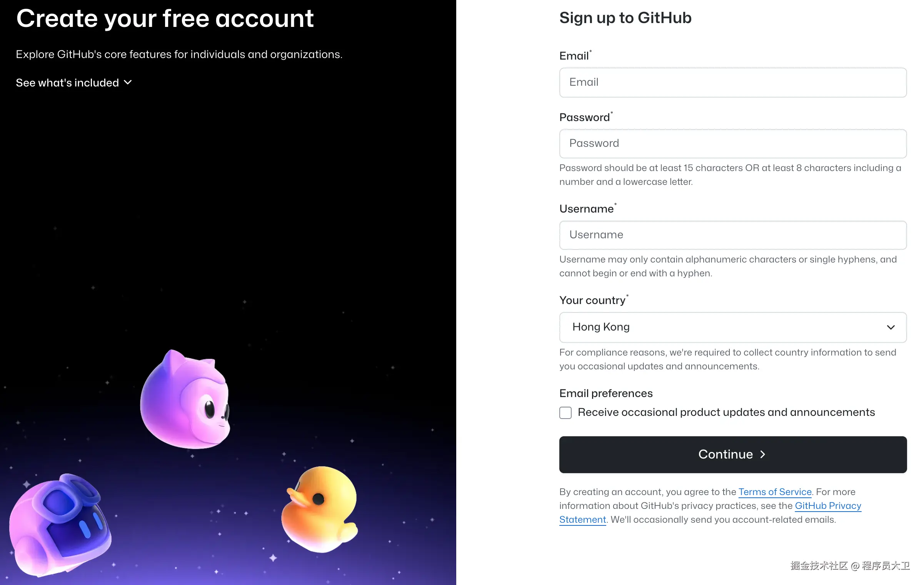Image resolution: width=924 pixels, height=585 pixels.
Task: Click the arrow icon on Continue button
Action: [x=763, y=454]
